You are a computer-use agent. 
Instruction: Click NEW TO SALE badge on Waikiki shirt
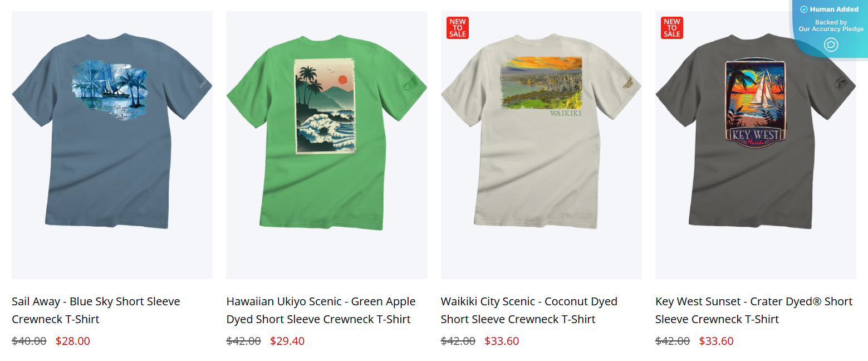tap(458, 28)
